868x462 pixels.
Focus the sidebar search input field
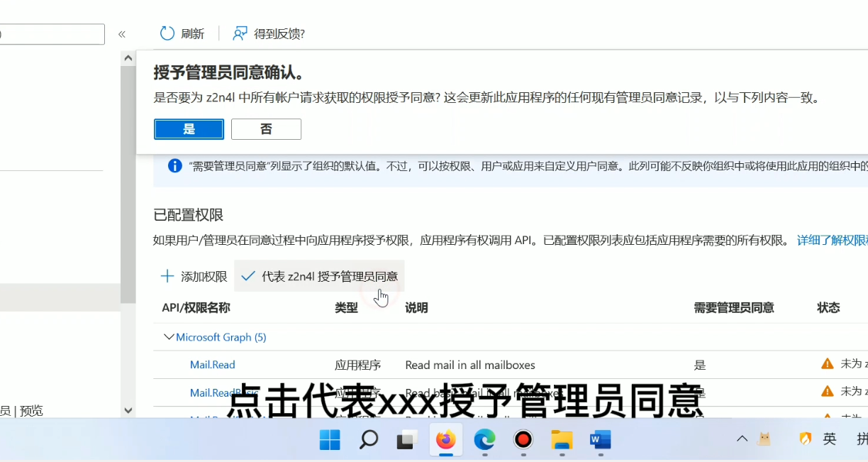[x=52, y=34]
